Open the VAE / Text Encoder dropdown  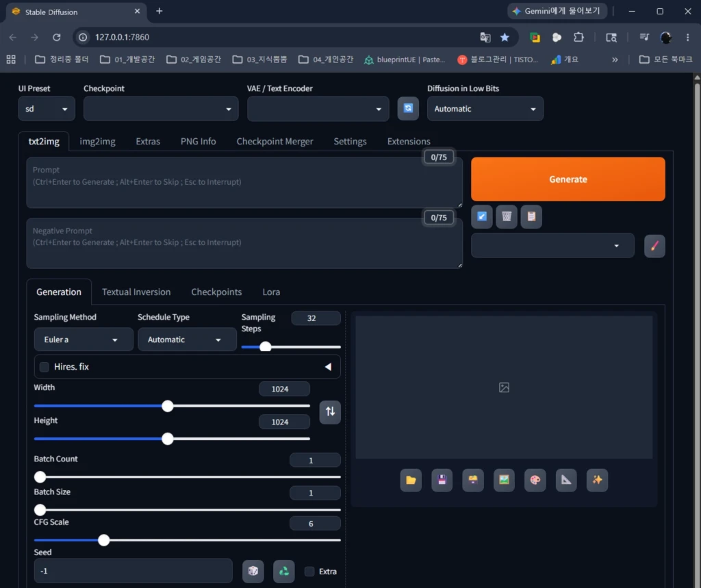tap(318, 109)
